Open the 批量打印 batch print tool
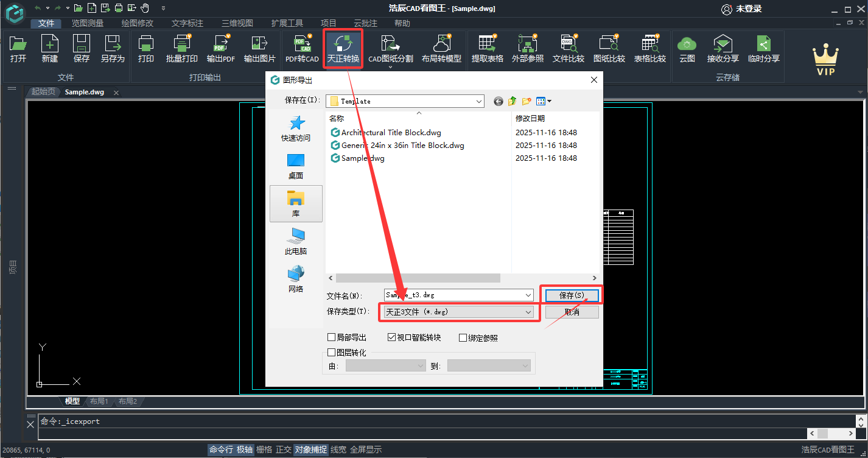 click(x=182, y=49)
